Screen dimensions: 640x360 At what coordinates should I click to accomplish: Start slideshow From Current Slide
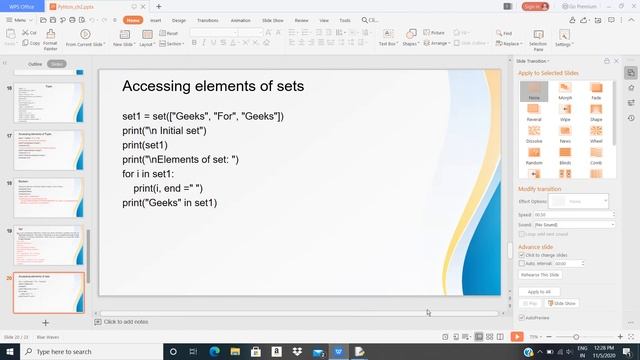click(x=85, y=38)
